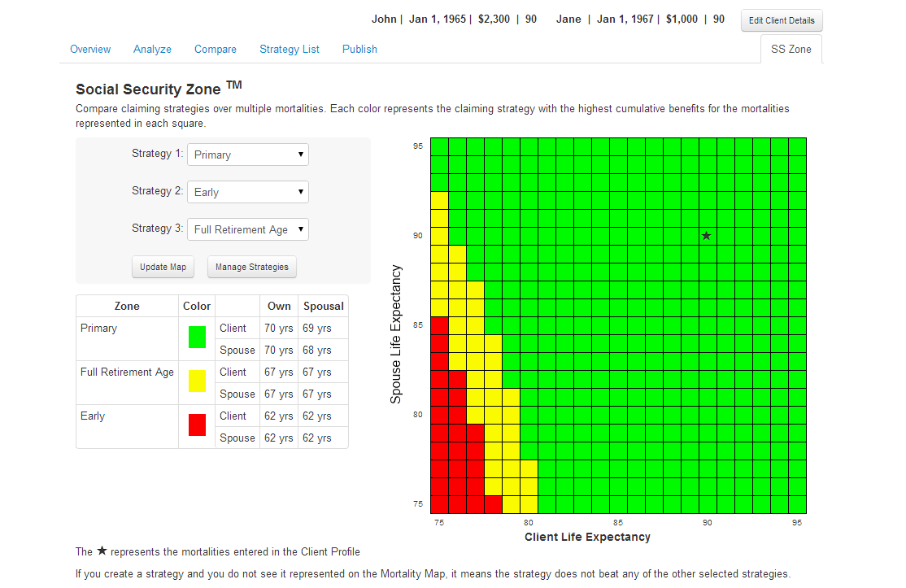The image size is (906, 588).
Task: Go to the Overview tab
Action: point(90,49)
